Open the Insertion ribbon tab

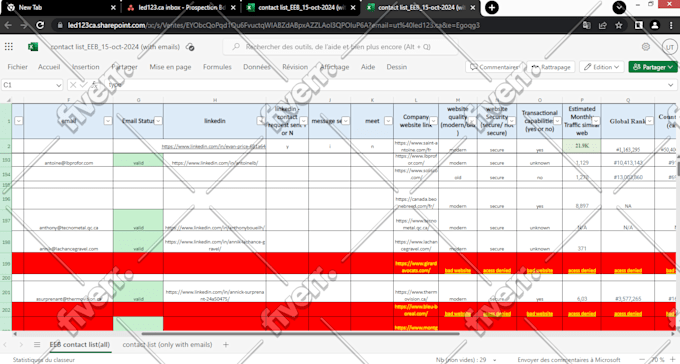tap(85, 67)
